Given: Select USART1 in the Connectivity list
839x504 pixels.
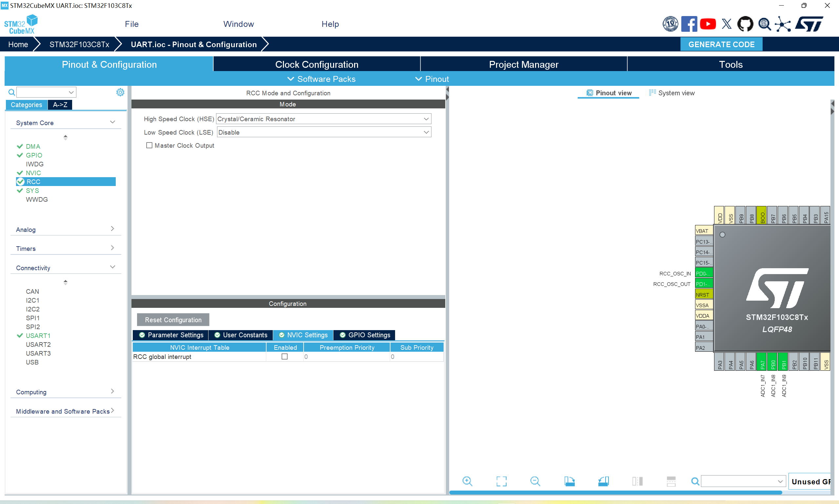Looking at the screenshot, I should pos(38,336).
